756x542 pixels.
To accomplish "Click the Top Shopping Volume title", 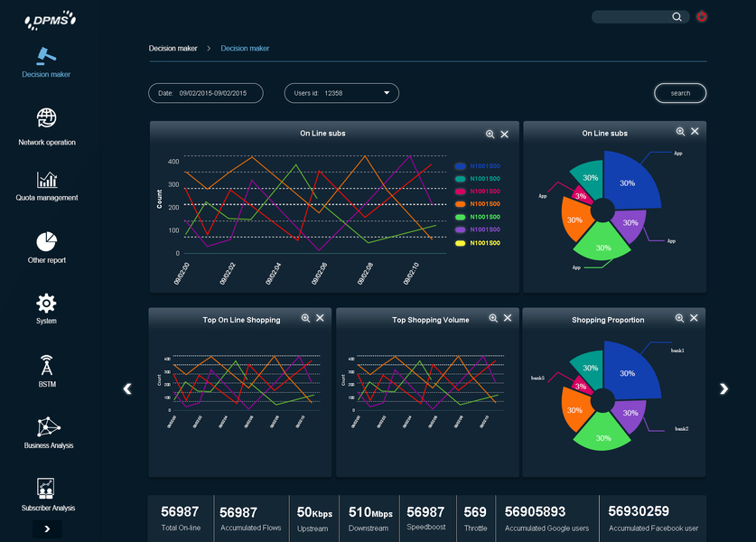I will tap(431, 320).
